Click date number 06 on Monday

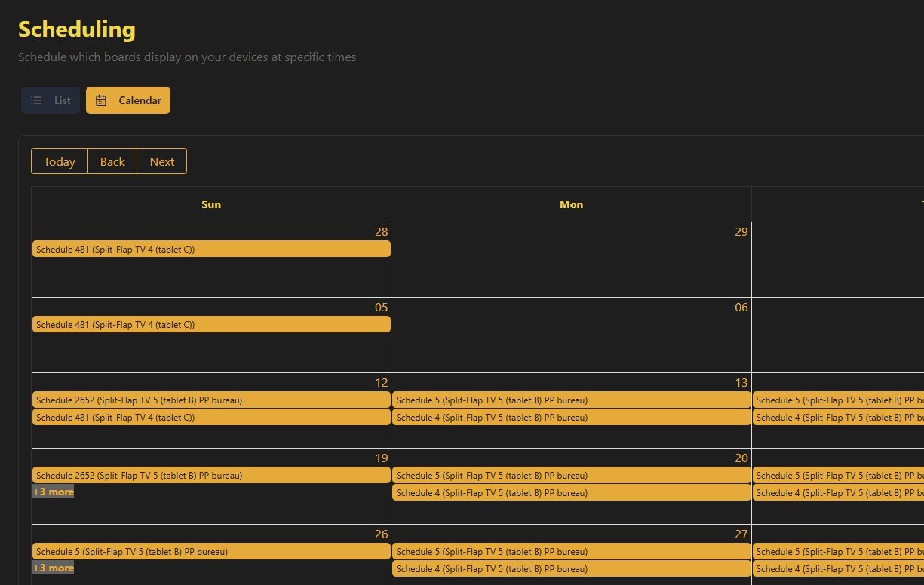[x=741, y=307]
